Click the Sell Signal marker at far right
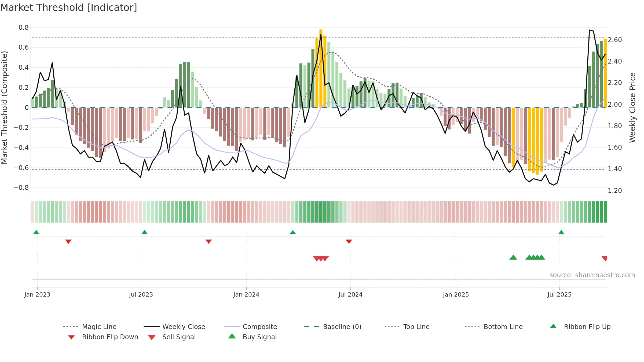This screenshot has height=362, width=644. click(605, 258)
